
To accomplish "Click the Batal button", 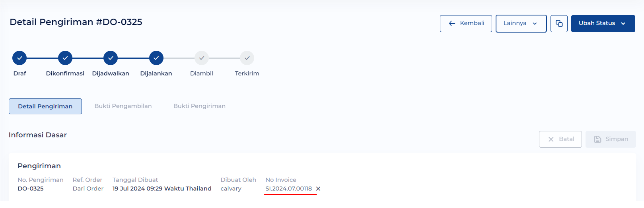I will tap(560, 139).
